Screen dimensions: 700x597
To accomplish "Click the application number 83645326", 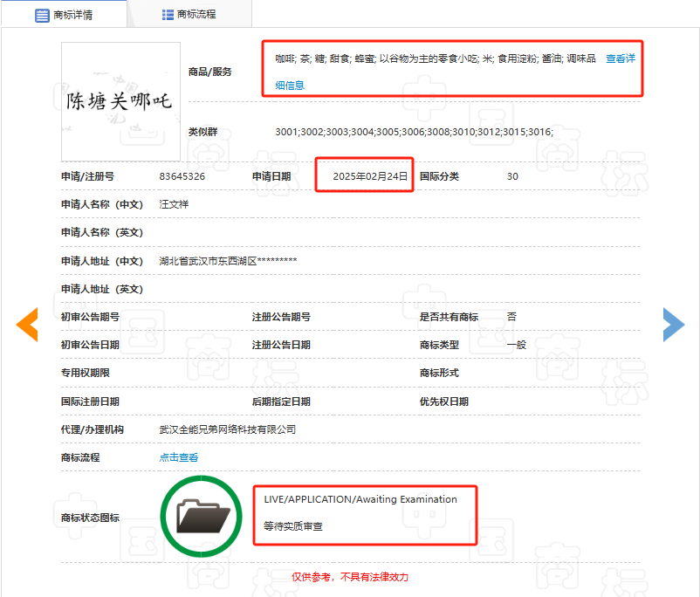I will [182, 176].
